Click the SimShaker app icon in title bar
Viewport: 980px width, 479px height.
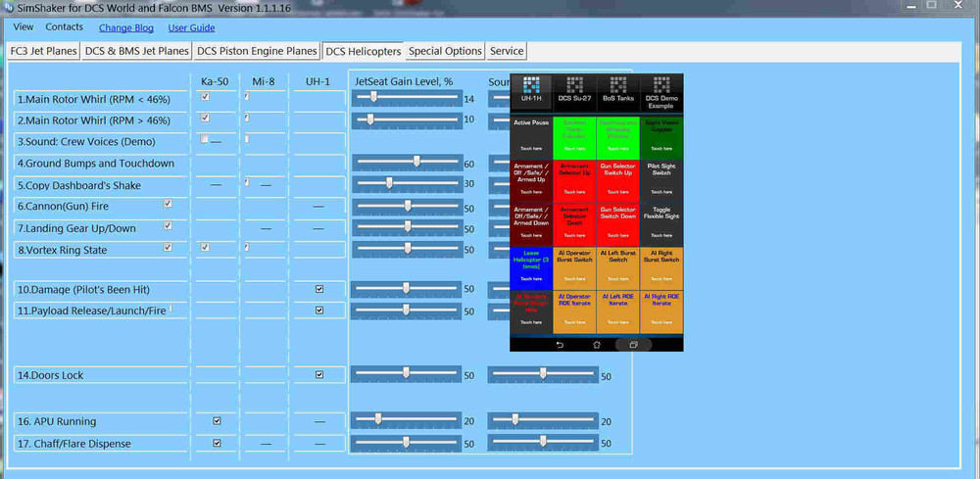point(7,8)
